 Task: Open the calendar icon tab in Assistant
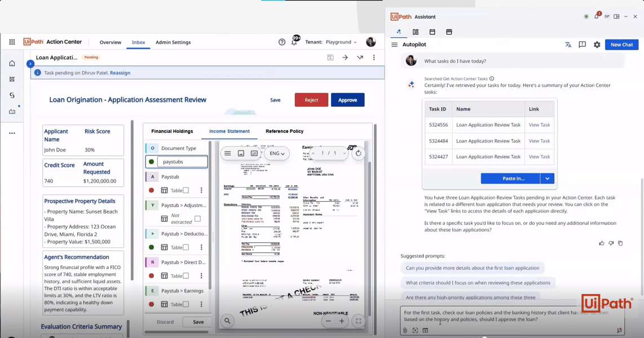pyautogui.click(x=432, y=32)
